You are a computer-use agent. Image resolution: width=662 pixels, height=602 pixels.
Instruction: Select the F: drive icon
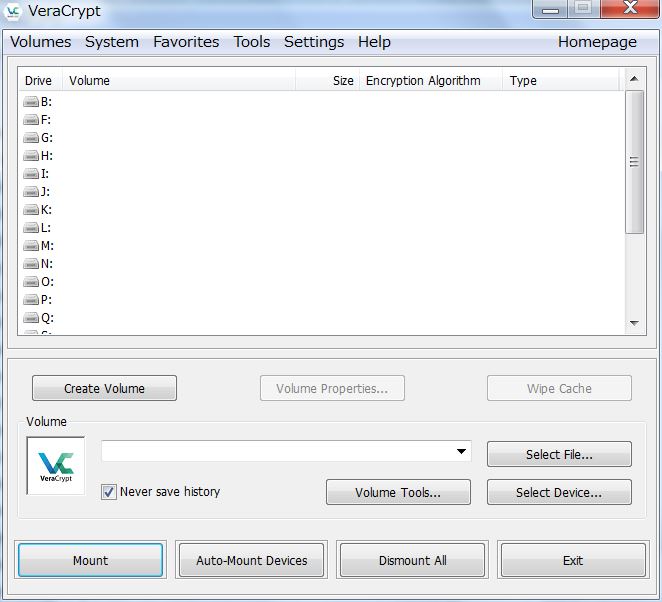(x=31, y=120)
